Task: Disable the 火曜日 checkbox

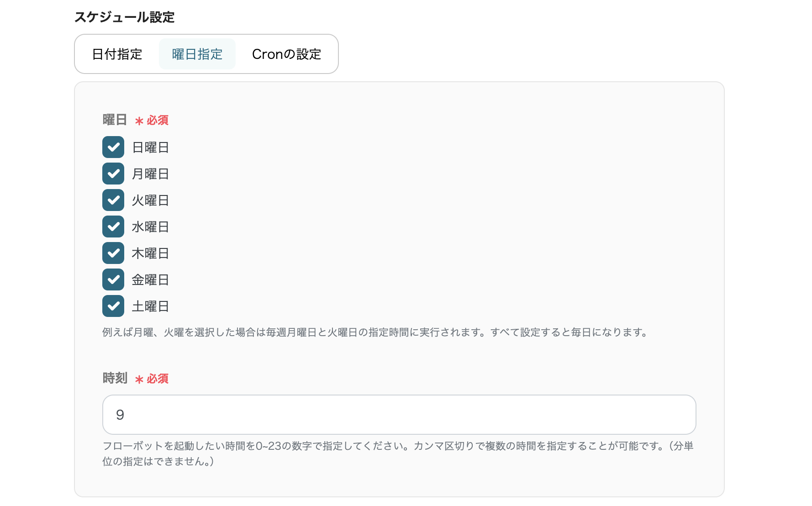Action: [113, 200]
